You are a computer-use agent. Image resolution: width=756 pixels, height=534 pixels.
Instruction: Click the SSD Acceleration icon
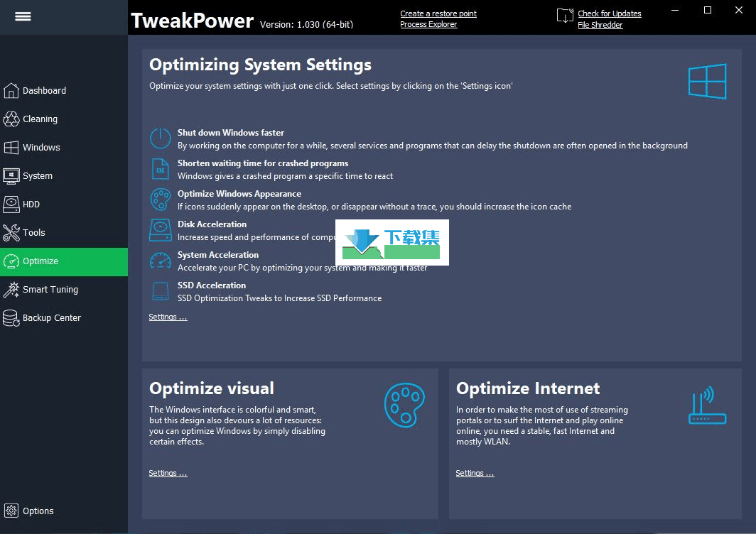point(161,291)
